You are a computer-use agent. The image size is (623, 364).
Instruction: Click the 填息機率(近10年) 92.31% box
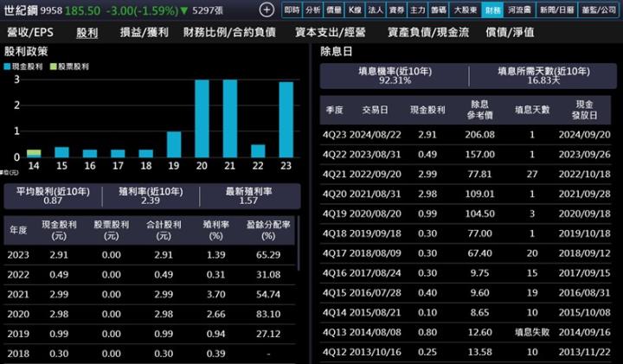click(x=395, y=76)
